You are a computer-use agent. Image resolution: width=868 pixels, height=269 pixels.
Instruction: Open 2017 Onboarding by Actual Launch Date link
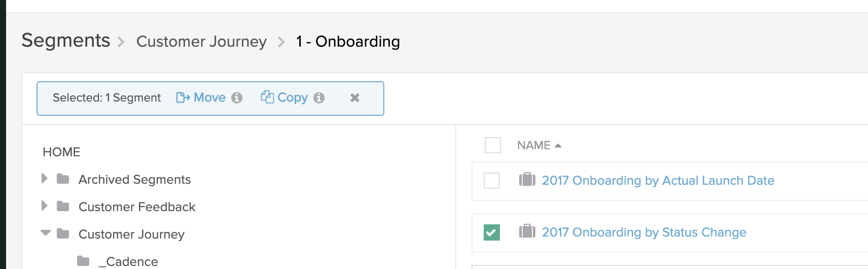[658, 181]
